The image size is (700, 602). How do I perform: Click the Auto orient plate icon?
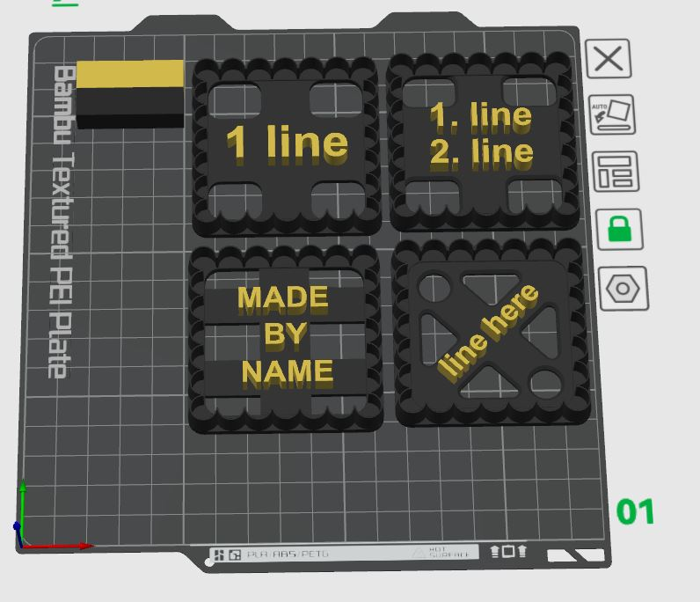tap(611, 115)
